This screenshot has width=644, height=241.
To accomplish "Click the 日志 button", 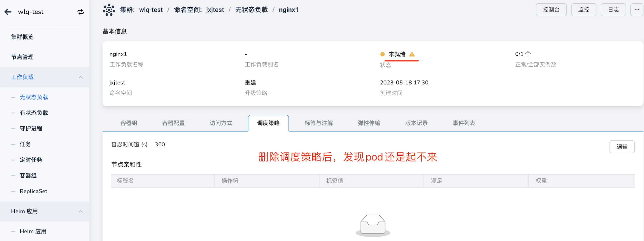I will point(613,10).
